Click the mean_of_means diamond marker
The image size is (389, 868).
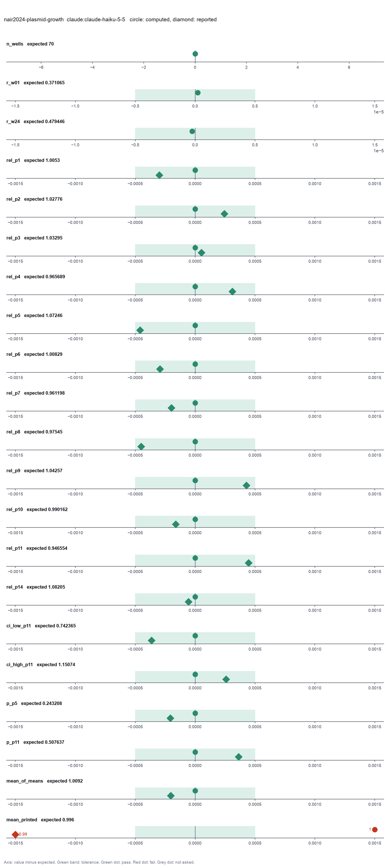[x=171, y=796]
